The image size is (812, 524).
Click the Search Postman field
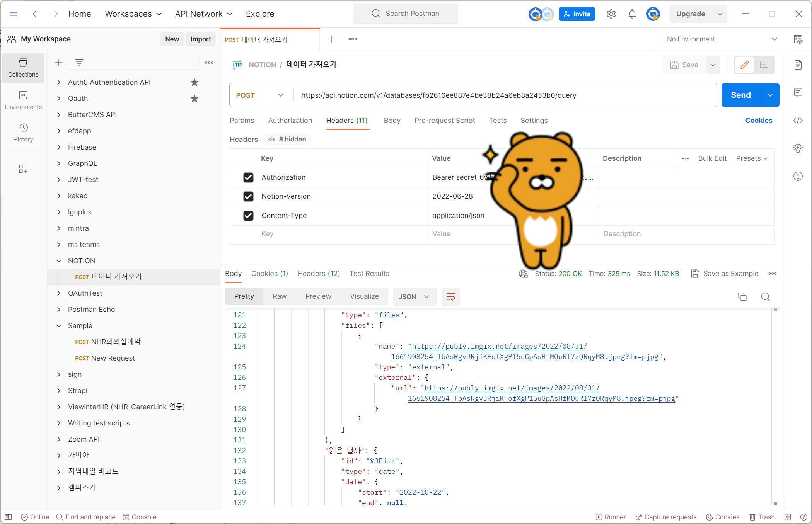(405, 14)
